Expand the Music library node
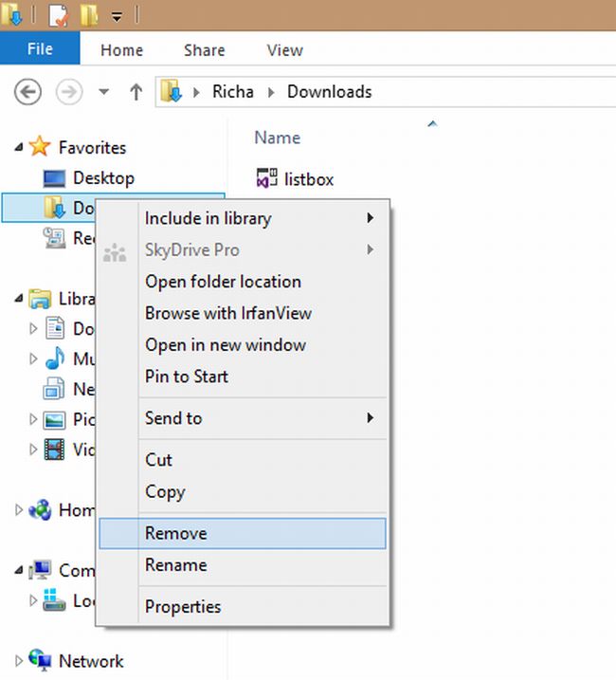 (33, 358)
